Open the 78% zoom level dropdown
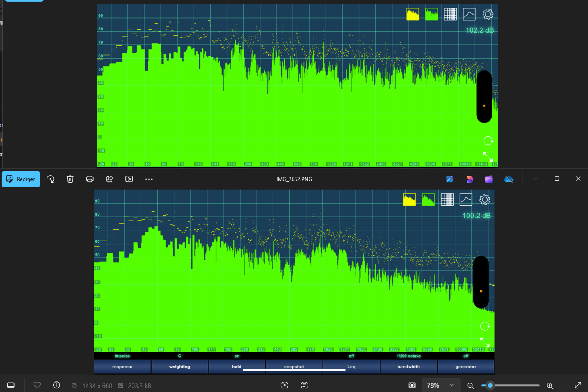588x392 pixels. pos(440,385)
